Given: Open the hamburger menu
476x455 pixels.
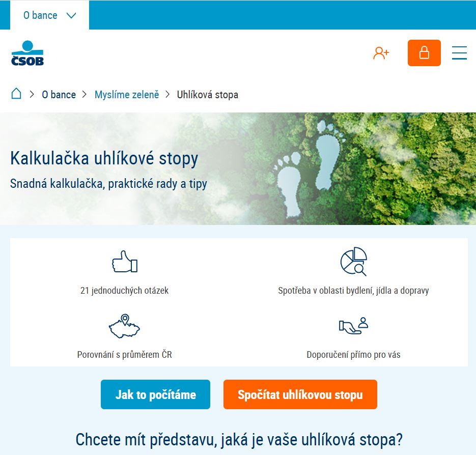Looking at the screenshot, I should 459,53.
